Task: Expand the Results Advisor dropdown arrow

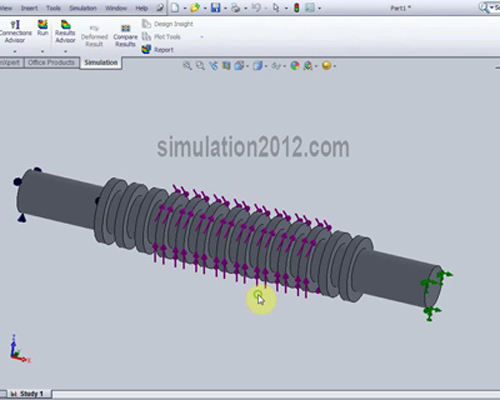Action: (65, 51)
